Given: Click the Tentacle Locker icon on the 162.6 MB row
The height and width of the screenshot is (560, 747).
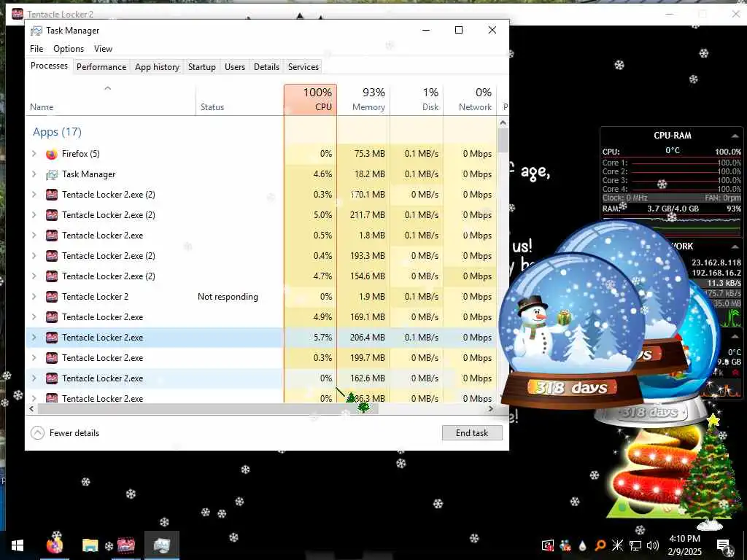Looking at the screenshot, I should point(52,379).
